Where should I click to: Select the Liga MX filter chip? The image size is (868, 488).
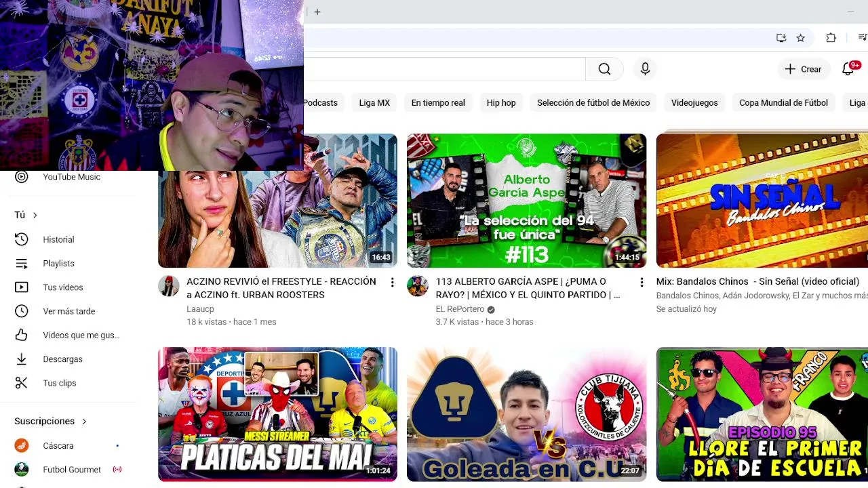point(374,103)
